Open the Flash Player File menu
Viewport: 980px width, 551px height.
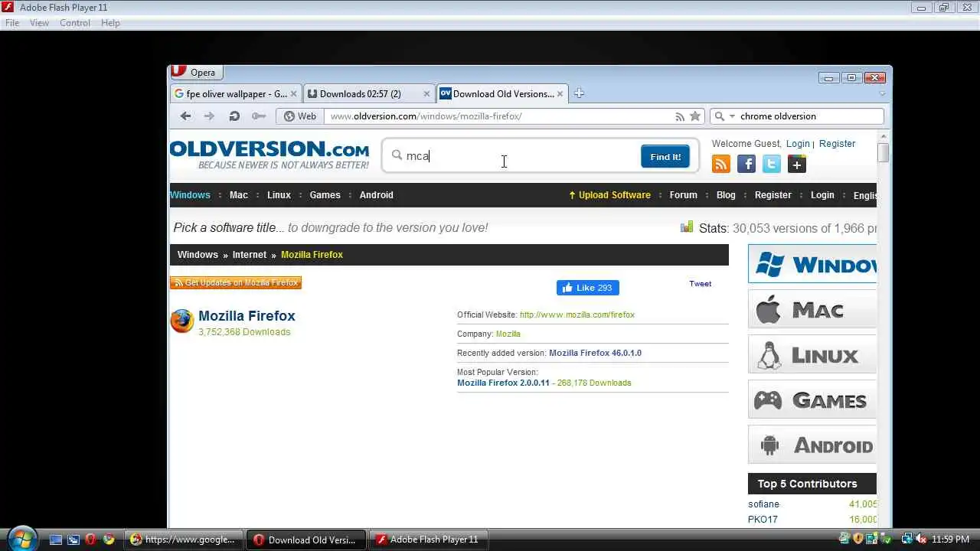click(12, 23)
